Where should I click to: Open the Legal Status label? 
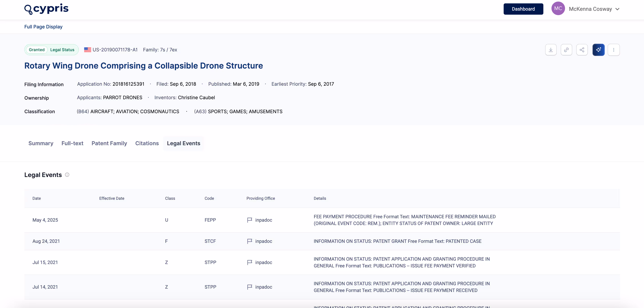[x=62, y=50]
